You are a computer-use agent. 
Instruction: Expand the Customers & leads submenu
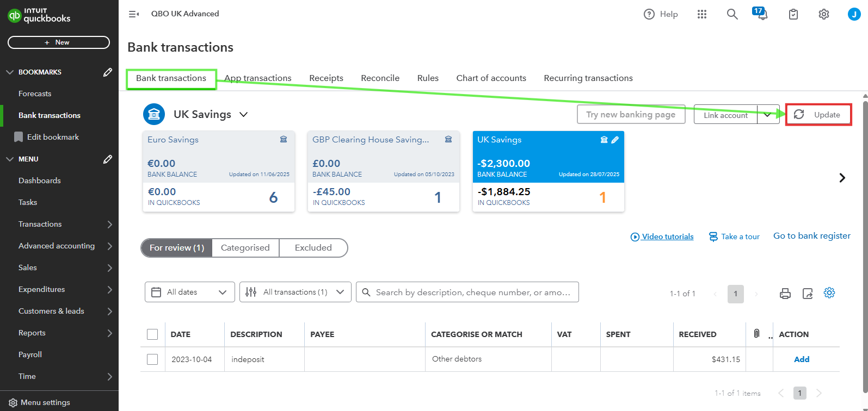pyautogui.click(x=109, y=311)
